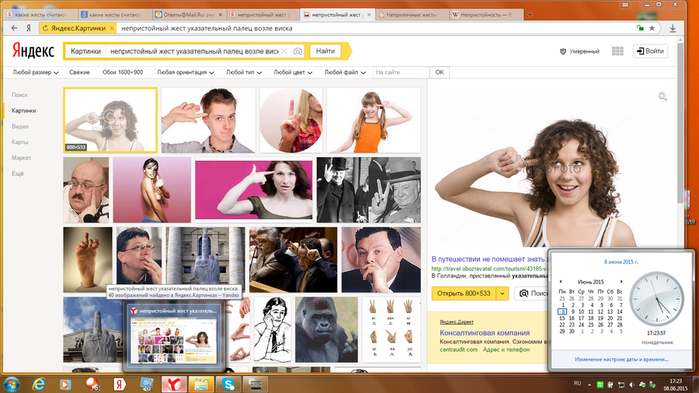Click the main search query field
This screenshot has height=393, width=699.
[194, 51]
